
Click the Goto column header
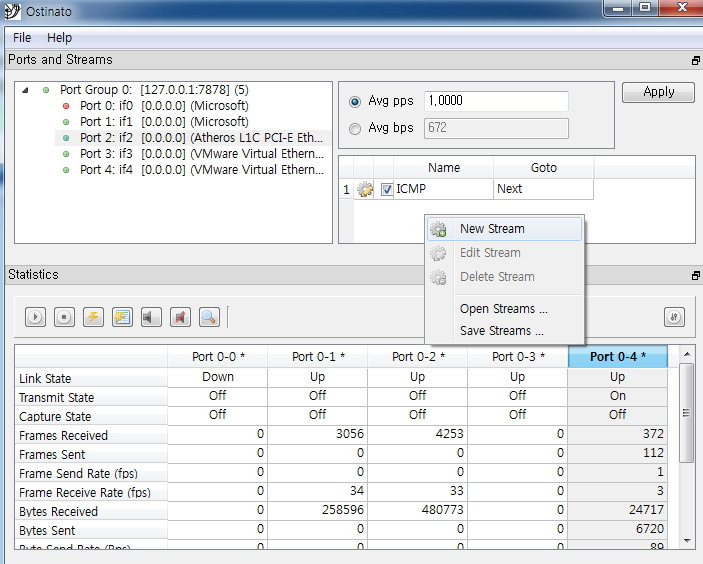click(x=543, y=168)
